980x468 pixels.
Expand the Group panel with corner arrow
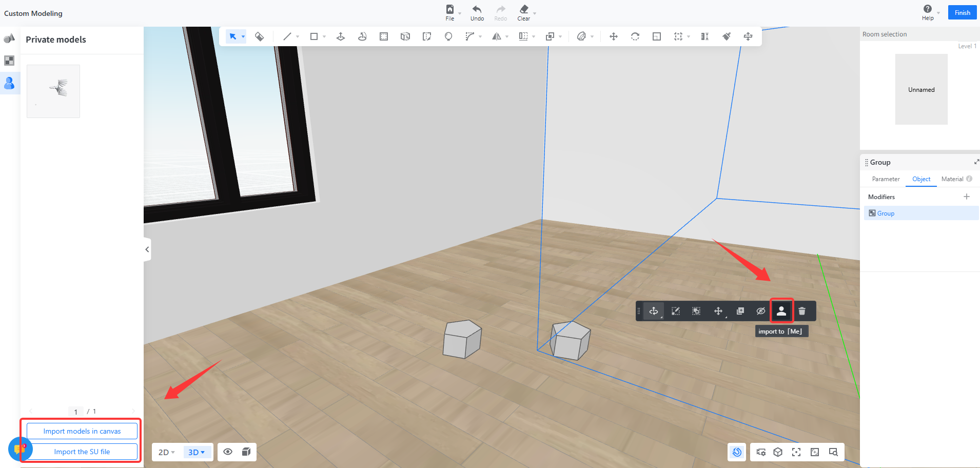976,162
